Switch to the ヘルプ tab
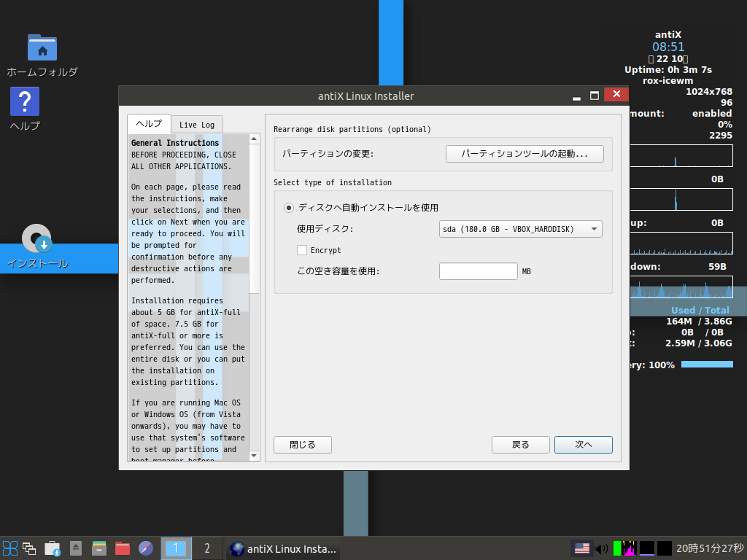747x560 pixels. click(x=149, y=124)
